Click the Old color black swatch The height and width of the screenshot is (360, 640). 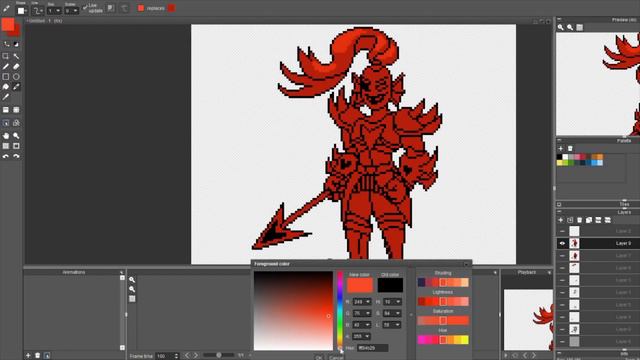click(390, 285)
